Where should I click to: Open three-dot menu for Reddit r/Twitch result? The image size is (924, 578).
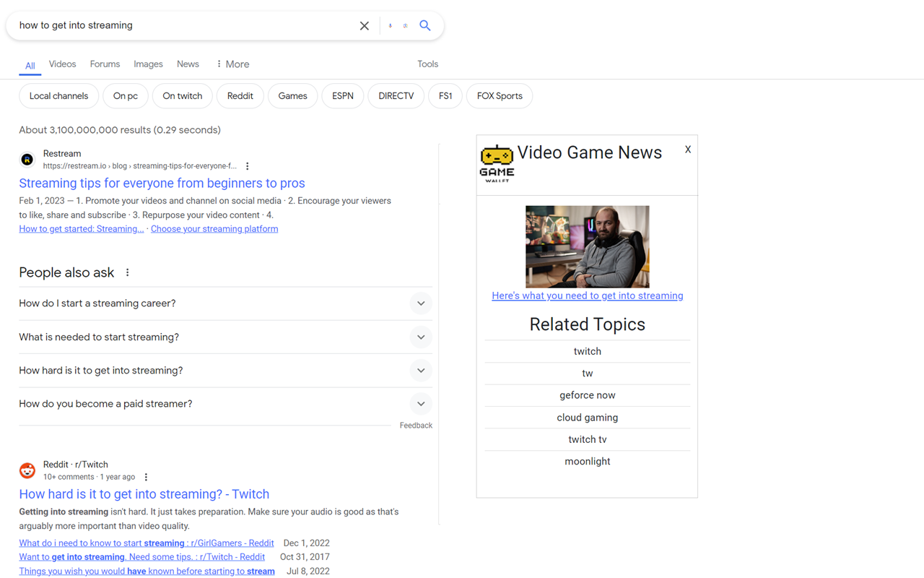(x=146, y=478)
